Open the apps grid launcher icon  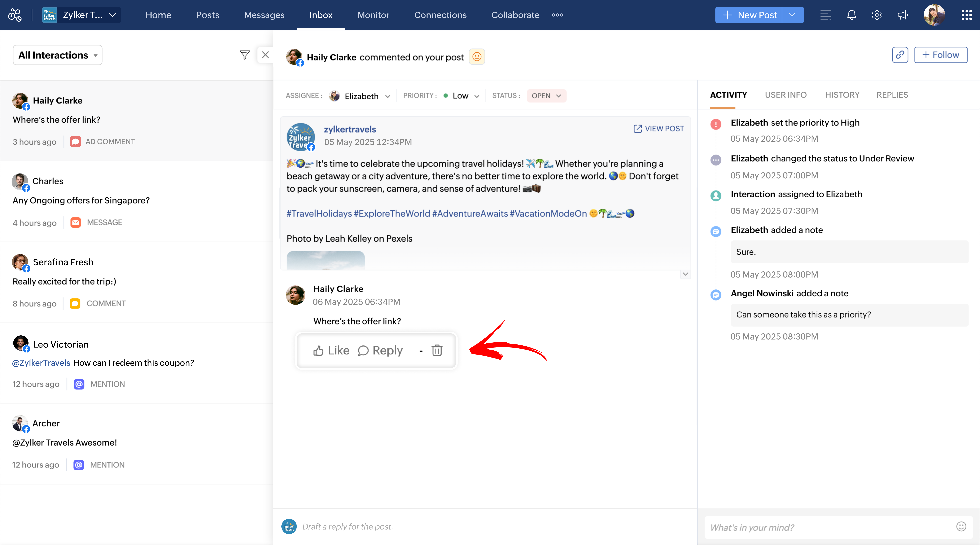[966, 15]
